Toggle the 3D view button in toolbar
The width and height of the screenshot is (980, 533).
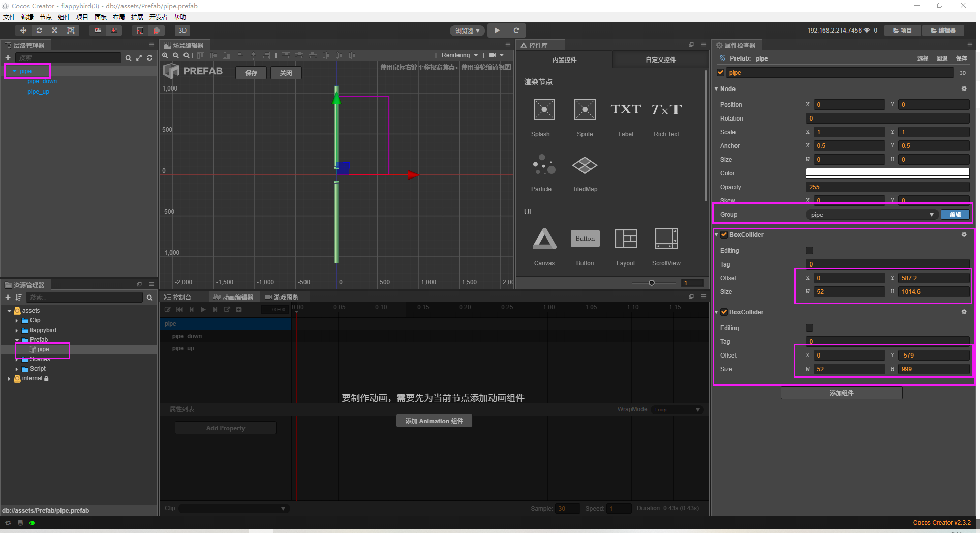pos(182,31)
